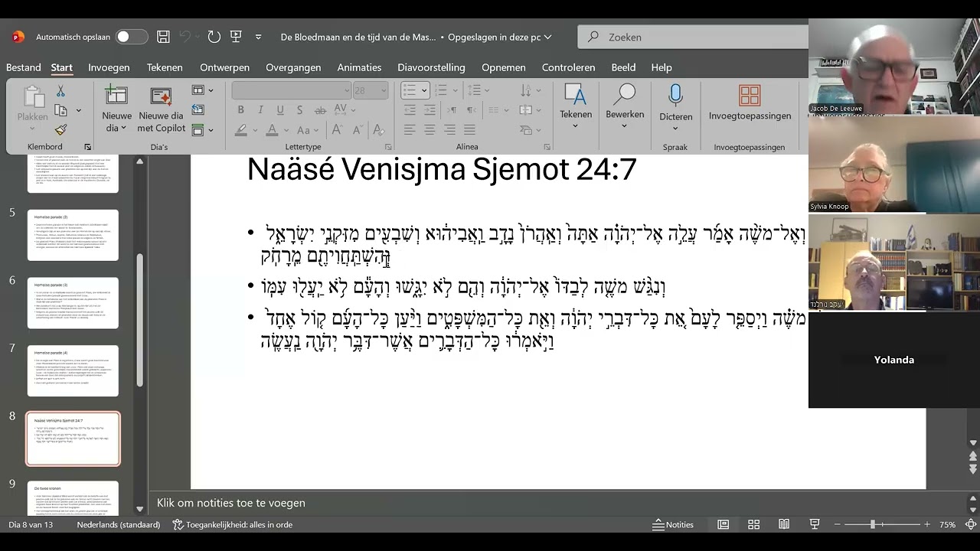Switch to Normal view icon in status bar
Viewport: 980px width, 551px height.
[x=723, y=524]
